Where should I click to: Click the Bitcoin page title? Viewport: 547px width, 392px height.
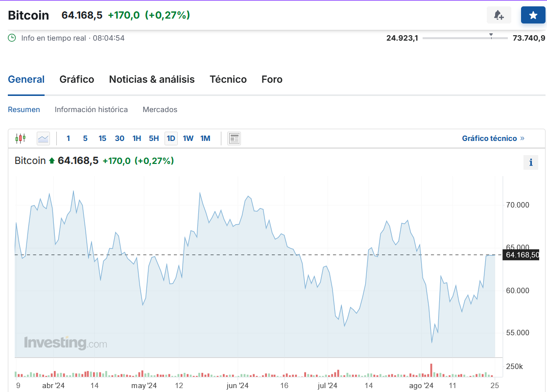[x=28, y=15]
